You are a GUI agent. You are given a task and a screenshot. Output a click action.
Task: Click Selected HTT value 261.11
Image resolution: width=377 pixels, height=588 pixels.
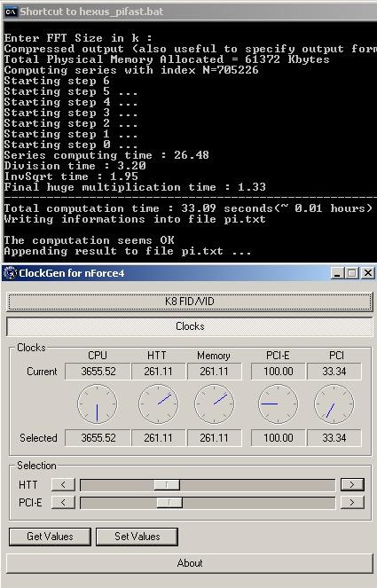(x=158, y=437)
